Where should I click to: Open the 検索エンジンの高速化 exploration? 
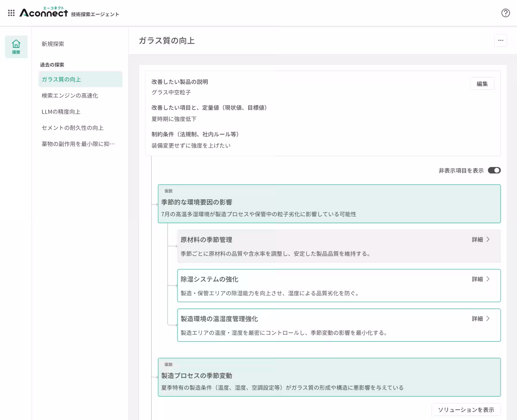[69, 96]
